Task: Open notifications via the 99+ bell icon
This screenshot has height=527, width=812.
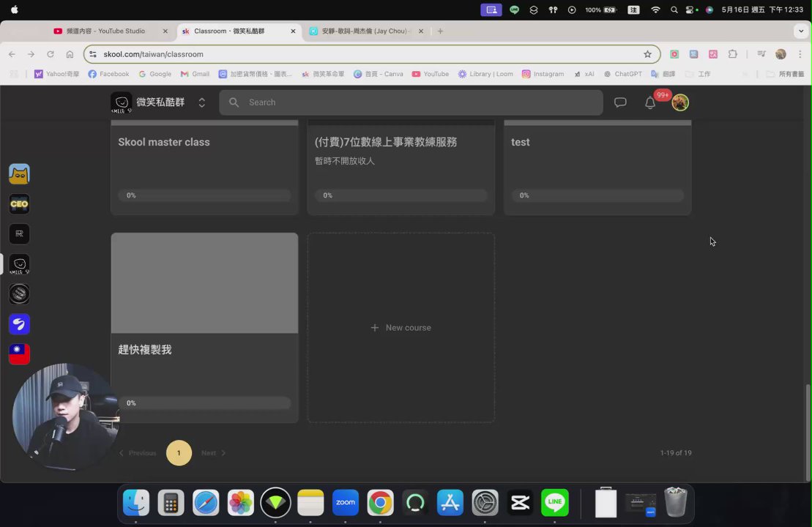Action: pos(650,102)
